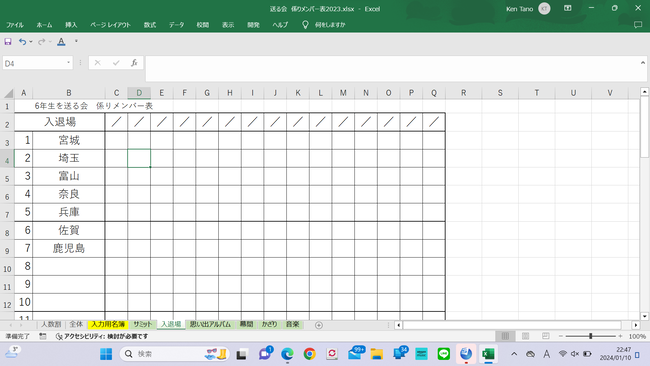Screen dimensions: 650x366
Task: Go to ページレイアウト tab
Action: pyautogui.click(x=110, y=25)
